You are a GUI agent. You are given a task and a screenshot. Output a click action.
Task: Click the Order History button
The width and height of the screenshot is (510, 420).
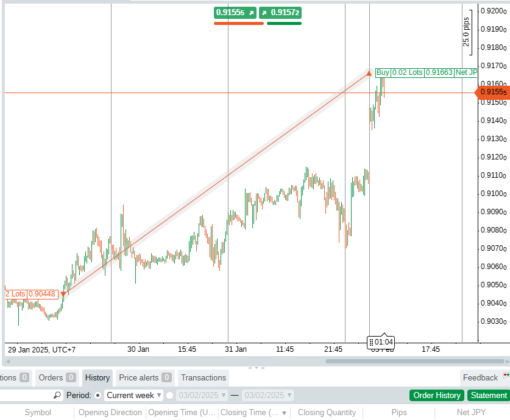pyautogui.click(x=437, y=395)
